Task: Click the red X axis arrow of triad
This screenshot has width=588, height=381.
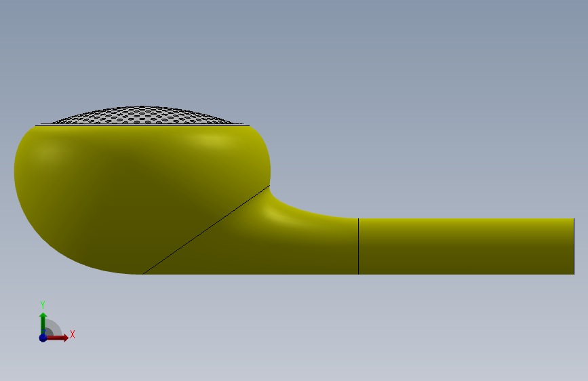Action: (57, 338)
